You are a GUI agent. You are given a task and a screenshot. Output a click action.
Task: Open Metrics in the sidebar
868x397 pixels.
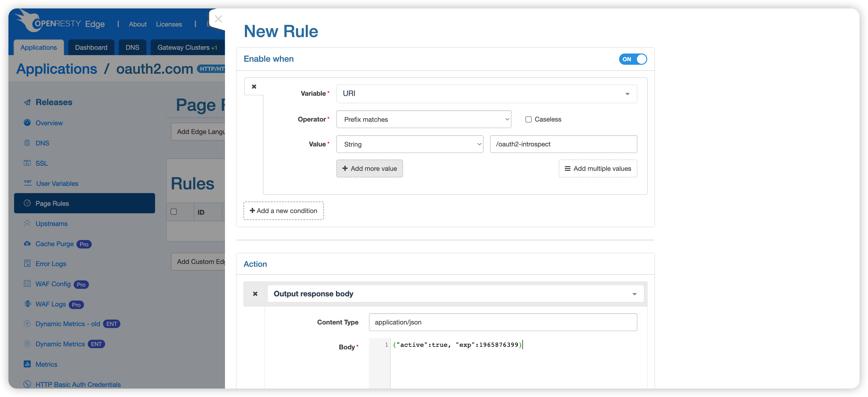(x=46, y=365)
